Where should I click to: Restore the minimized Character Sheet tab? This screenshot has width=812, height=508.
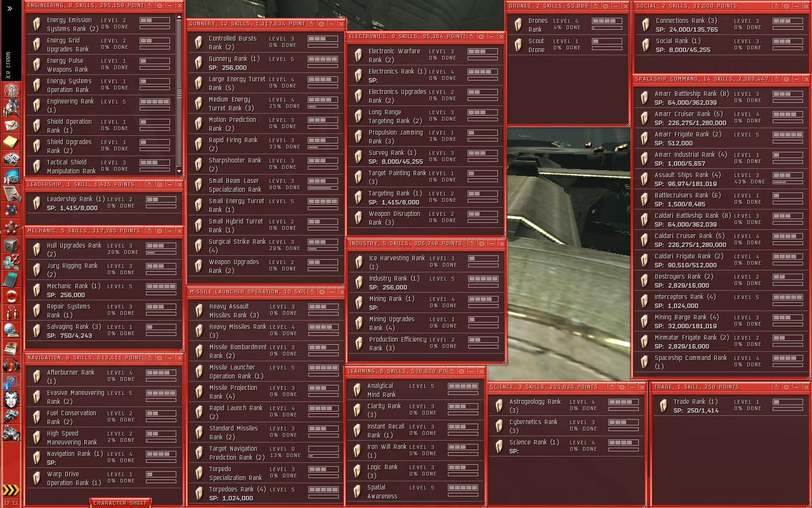[121, 503]
